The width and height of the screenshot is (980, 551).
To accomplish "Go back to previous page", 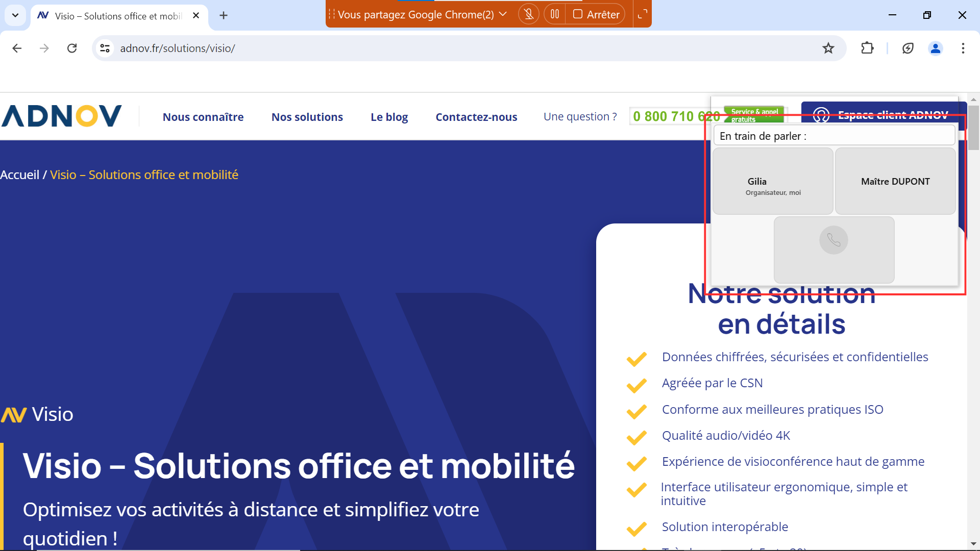I will tap(17, 48).
